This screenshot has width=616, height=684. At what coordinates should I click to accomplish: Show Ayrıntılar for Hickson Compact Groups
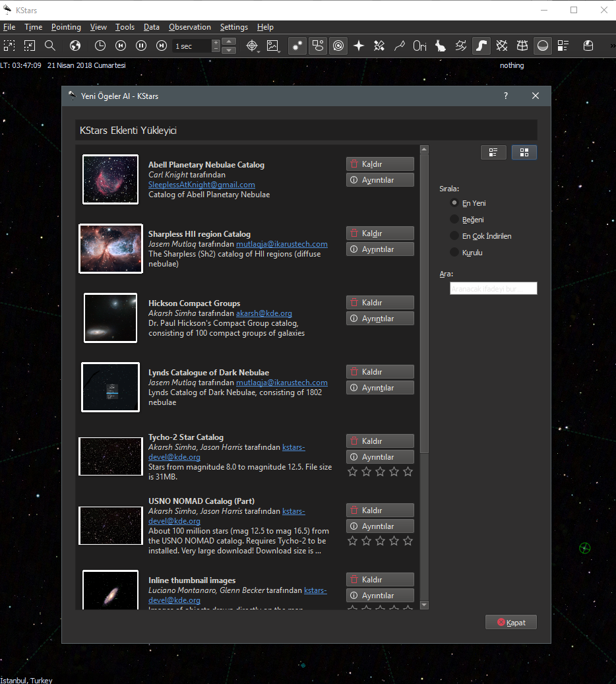380,319
